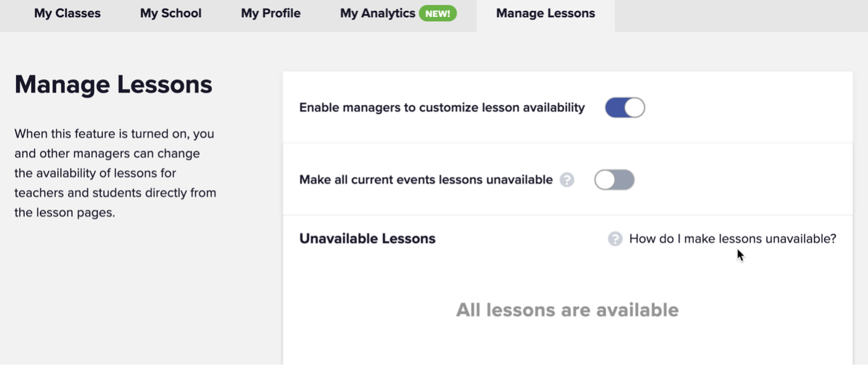Click the 'All lessons are available' message
Viewport: 868px width, 367px height.
(x=568, y=310)
